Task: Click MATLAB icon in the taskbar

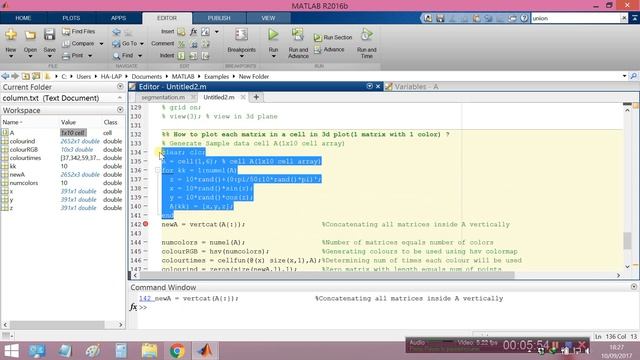Action: pos(205,351)
